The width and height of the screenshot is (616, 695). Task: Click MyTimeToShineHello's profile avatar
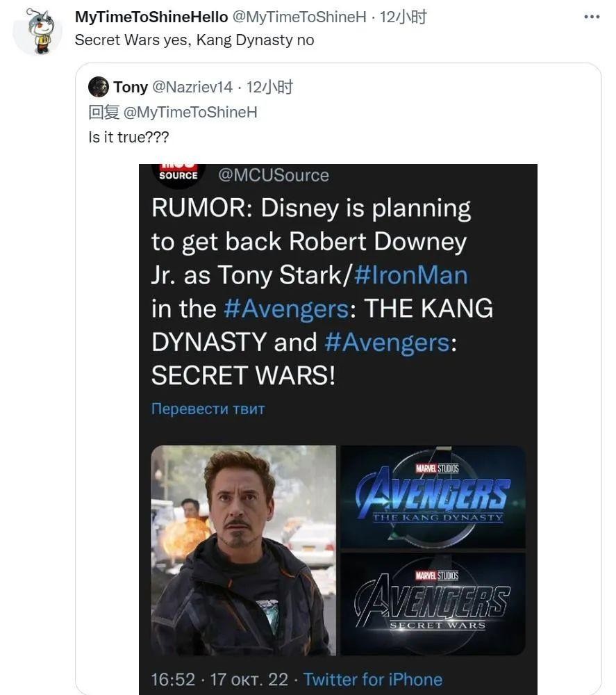point(38,32)
